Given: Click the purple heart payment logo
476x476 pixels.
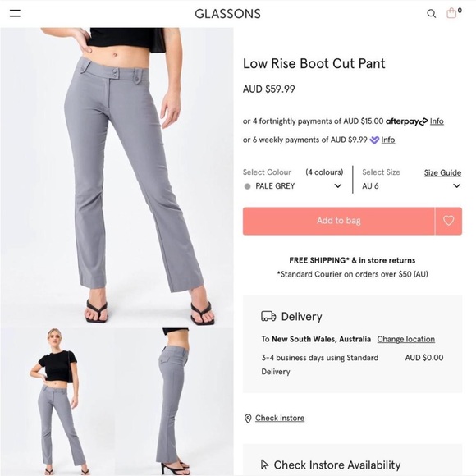Looking at the screenshot, I should [374, 140].
